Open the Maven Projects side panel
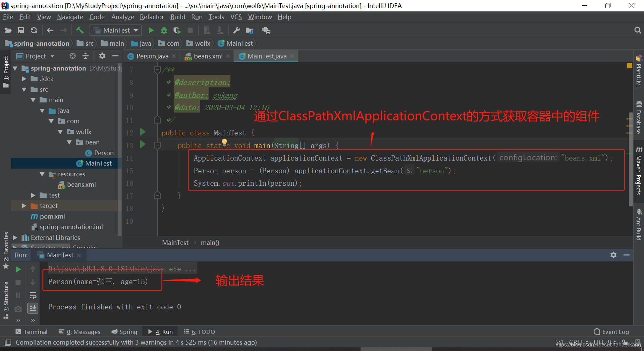Viewport: 644px width, 351px height. 639,170
